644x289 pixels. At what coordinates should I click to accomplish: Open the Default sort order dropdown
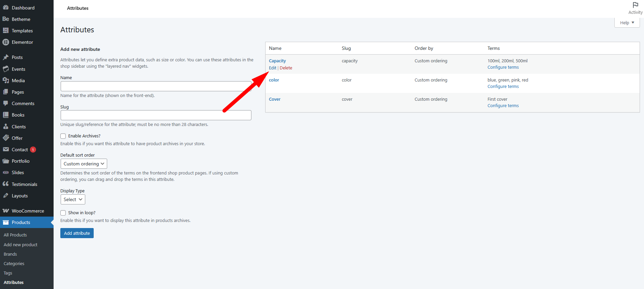84,164
